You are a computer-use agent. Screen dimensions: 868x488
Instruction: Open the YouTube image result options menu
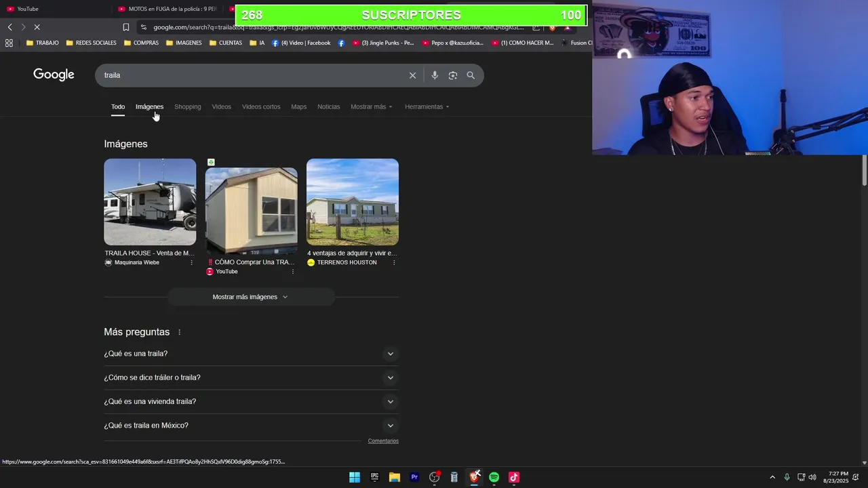[293, 271]
